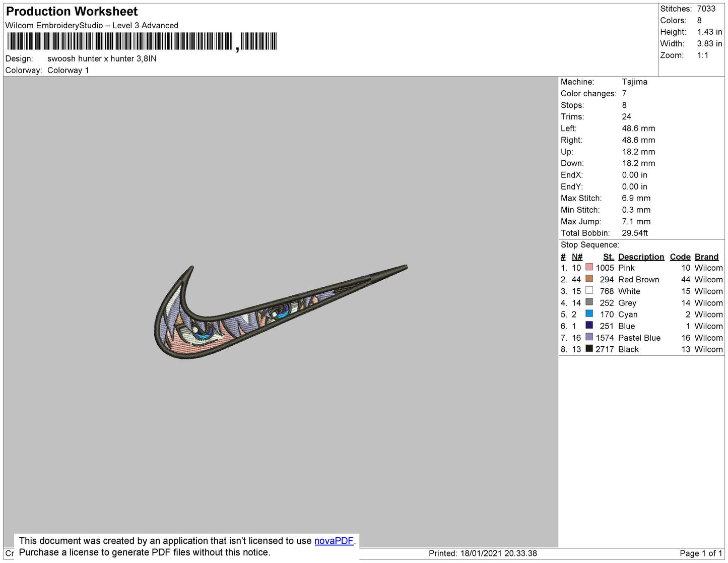Click the barcode below the title
The width and height of the screenshot is (728, 563).
point(142,41)
